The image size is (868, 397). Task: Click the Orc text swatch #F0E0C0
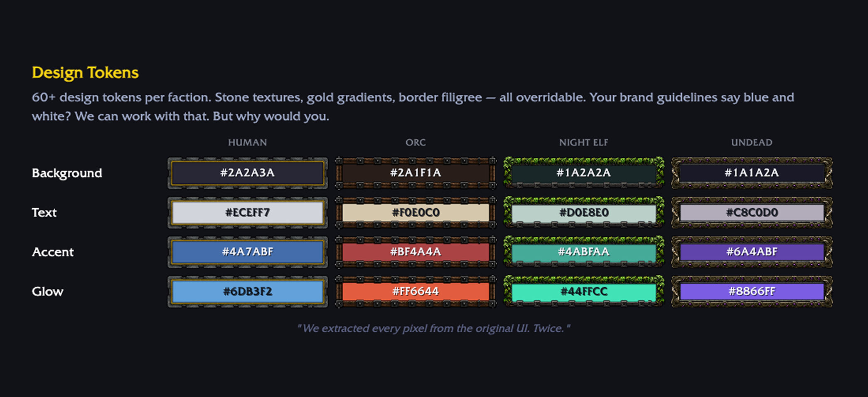coord(416,212)
